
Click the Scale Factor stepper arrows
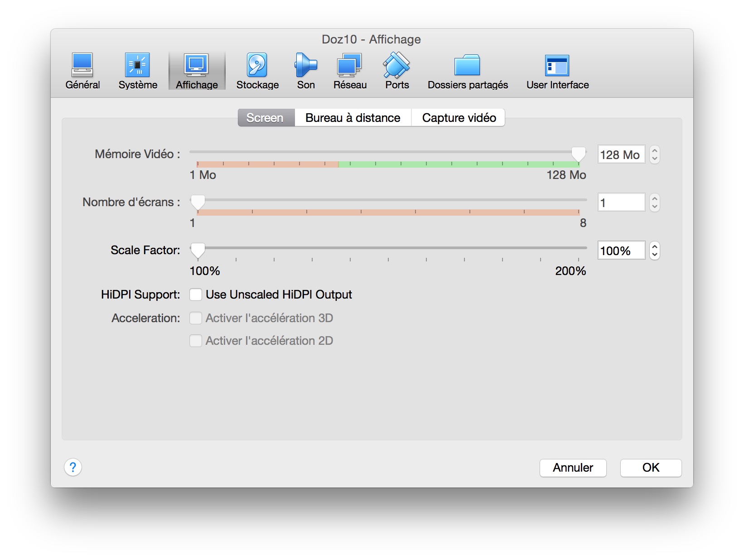click(x=654, y=251)
